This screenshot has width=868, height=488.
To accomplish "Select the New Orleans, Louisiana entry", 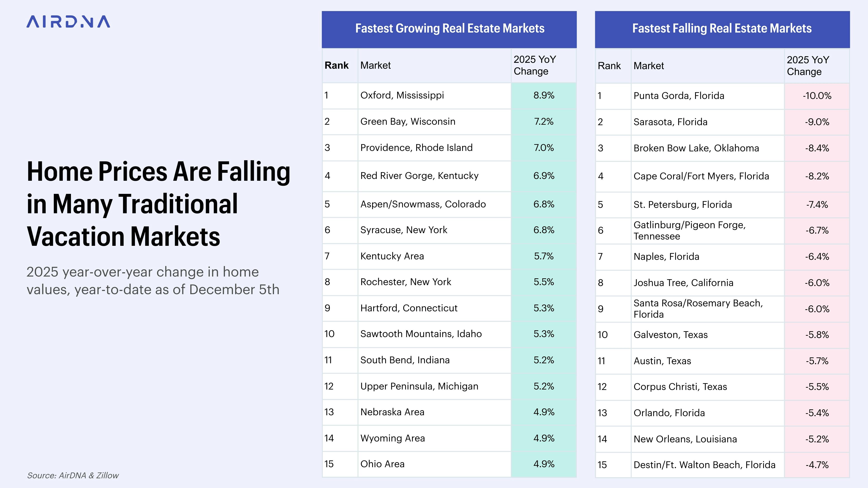I will coord(685,439).
